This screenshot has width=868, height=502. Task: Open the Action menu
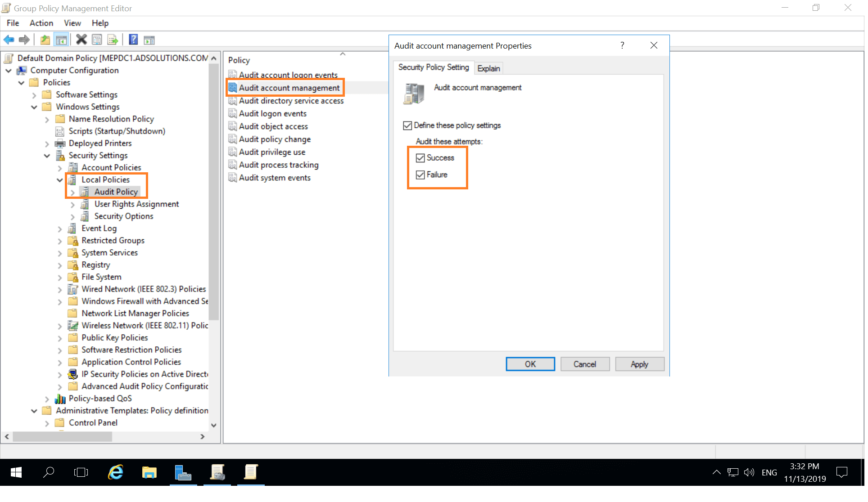click(x=41, y=22)
